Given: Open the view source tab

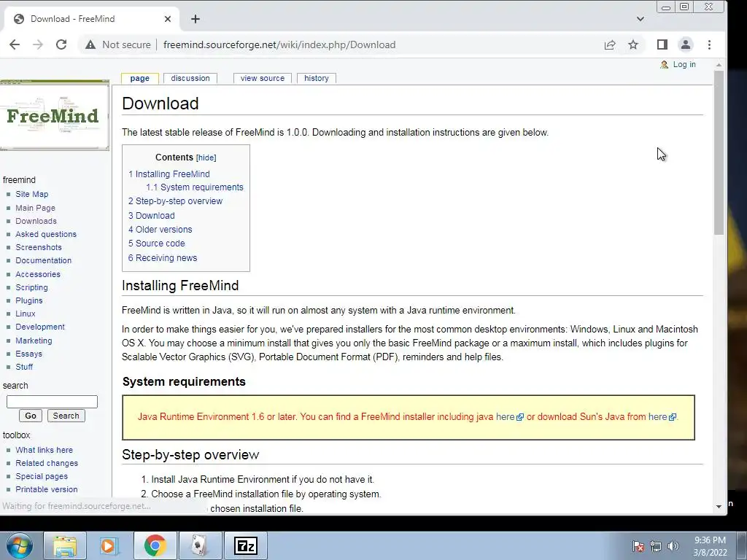Looking at the screenshot, I should 263,78.
